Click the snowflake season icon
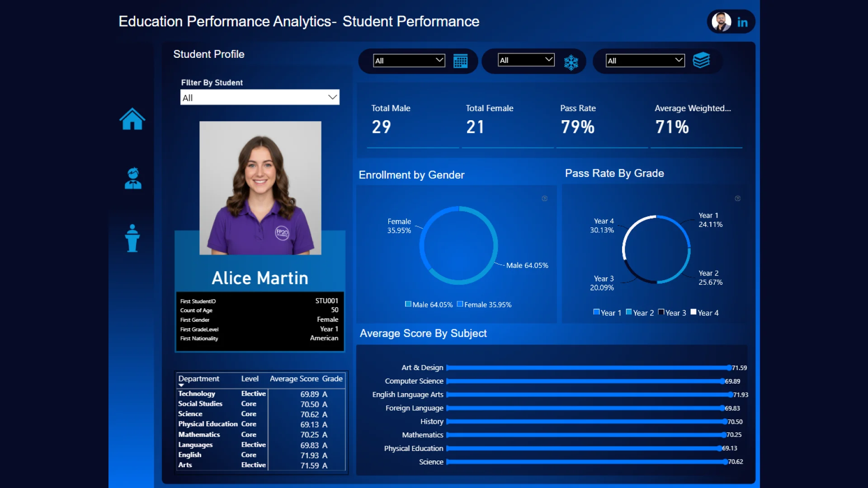The height and width of the screenshot is (488, 868). (x=571, y=62)
